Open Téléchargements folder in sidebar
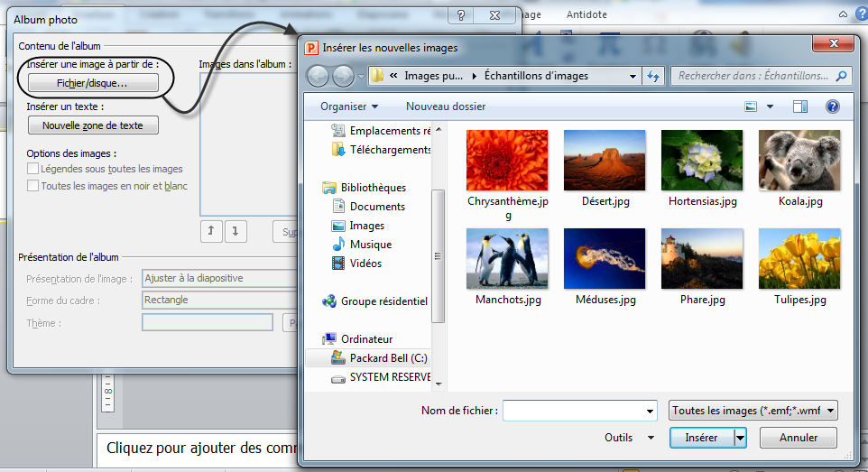This screenshot has height=472, width=868. click(x=381, y=150)
